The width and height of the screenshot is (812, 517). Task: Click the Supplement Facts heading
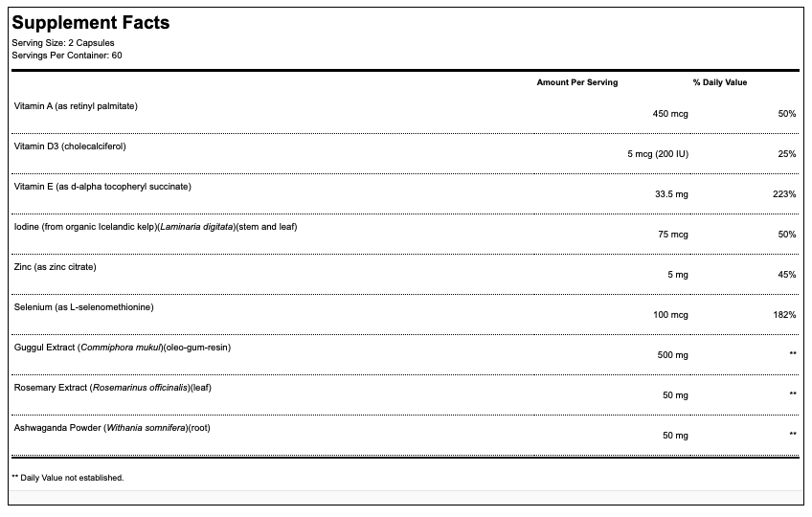coord(91,23)
